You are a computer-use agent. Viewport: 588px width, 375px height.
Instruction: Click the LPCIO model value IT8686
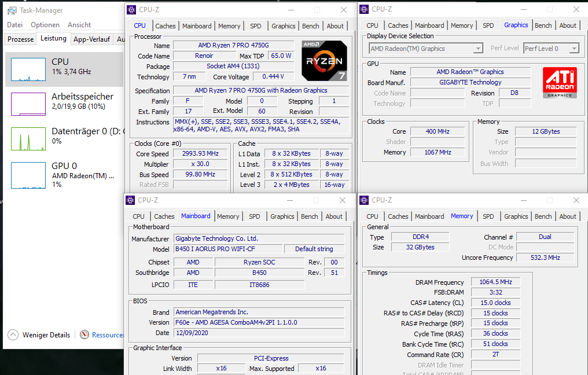(x=259, y=285)
